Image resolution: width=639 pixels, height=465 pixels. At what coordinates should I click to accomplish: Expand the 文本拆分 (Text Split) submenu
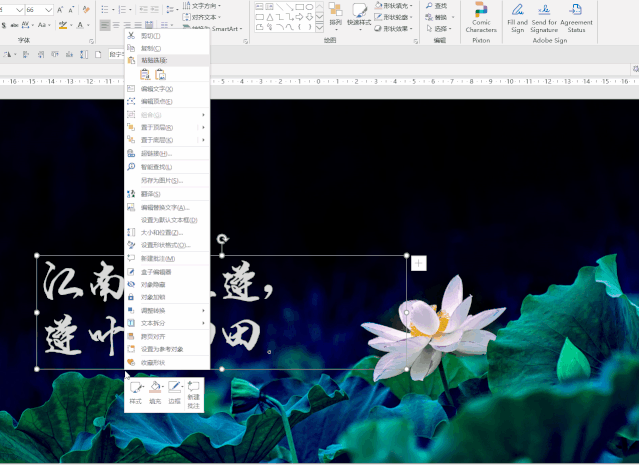167,323
